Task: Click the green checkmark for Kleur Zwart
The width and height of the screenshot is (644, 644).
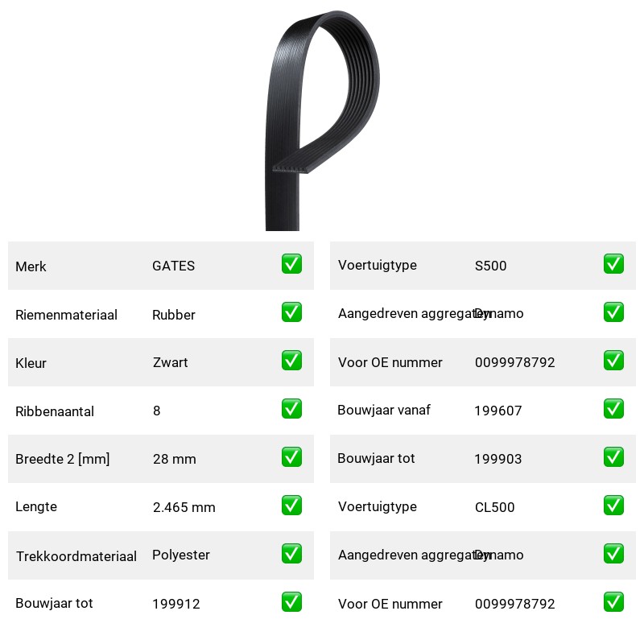Action: [291, 360]
